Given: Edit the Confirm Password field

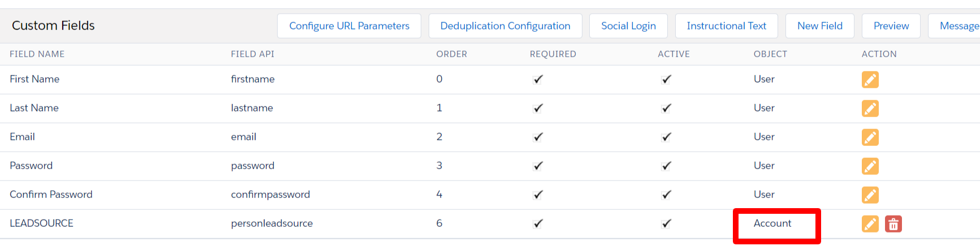Looking at the screenshot, I should [870, 195].
